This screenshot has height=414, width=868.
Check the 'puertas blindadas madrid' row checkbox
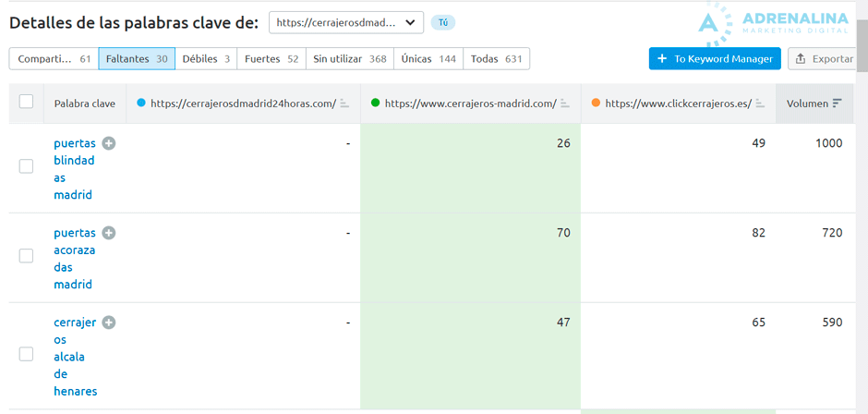(x=26, y=166)
